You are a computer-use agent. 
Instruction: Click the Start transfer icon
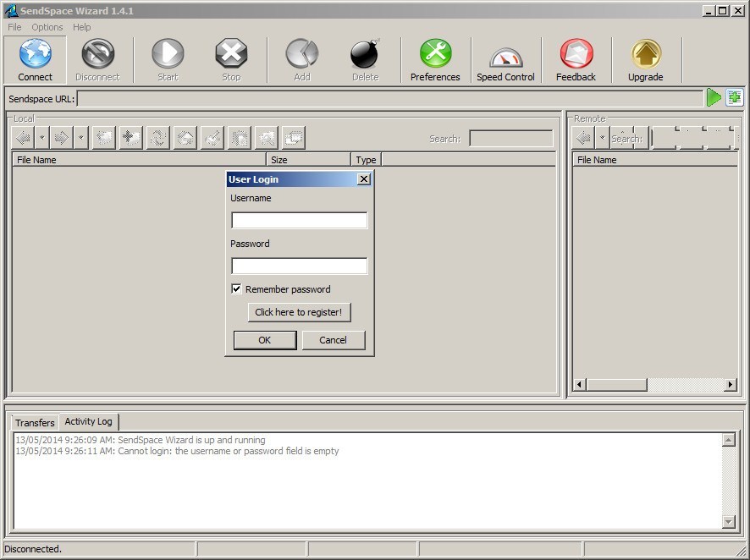pyautogui.click(x=168, y=53)
